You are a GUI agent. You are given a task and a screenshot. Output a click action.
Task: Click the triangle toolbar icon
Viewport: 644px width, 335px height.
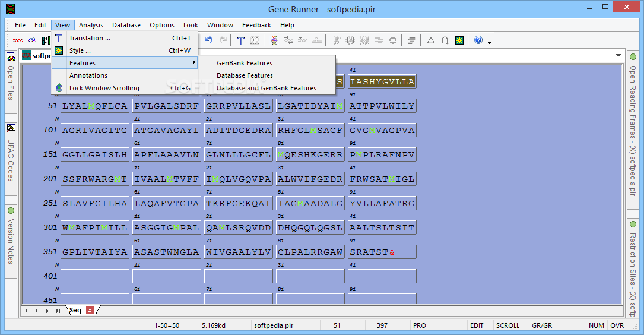[430, 40]
